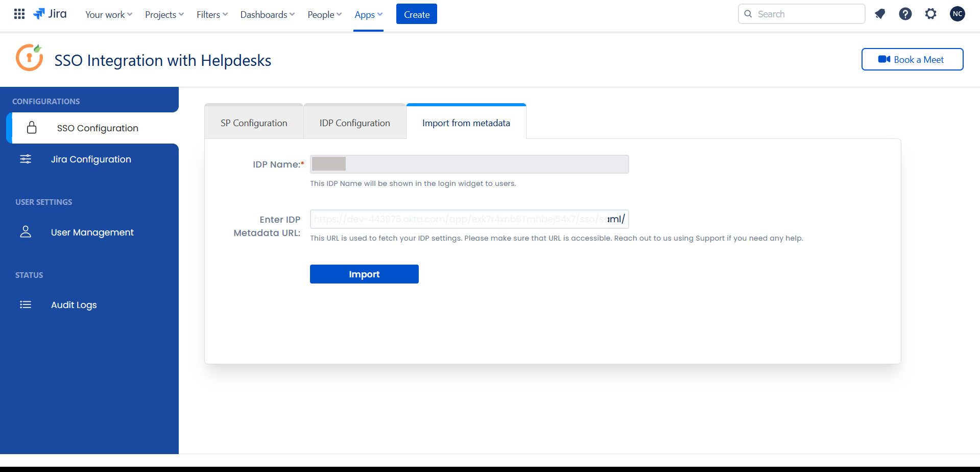
Task: Expand the Apps dropdown
Action: [368, 15]
